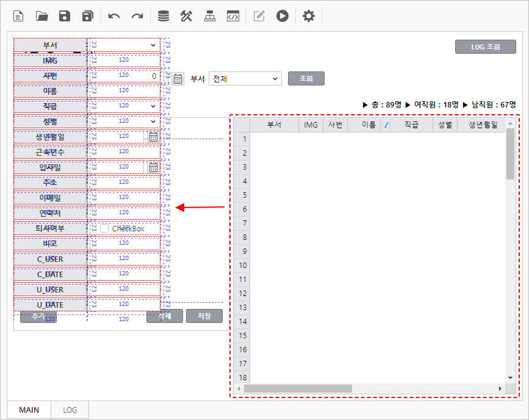The height and width of the screenshot is (420, 529).
Task: Open the calendar picker beside 생년월일
Action: click(153, 137)
